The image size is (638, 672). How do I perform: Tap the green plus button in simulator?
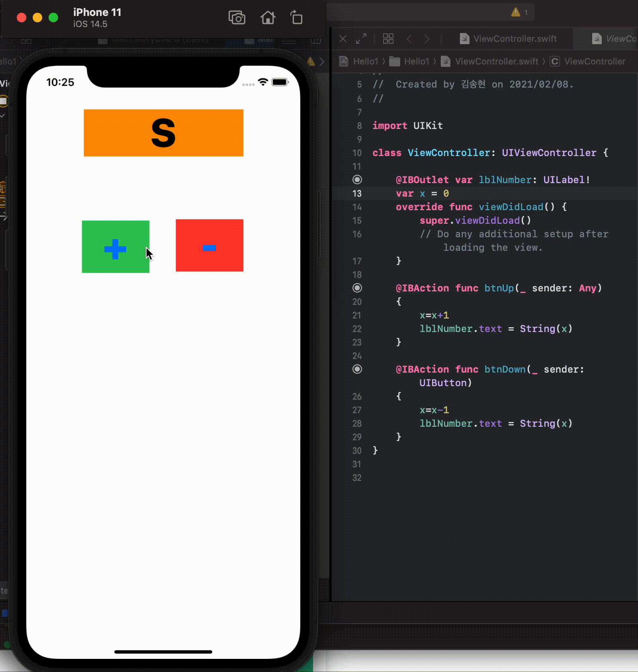[115, 247]
